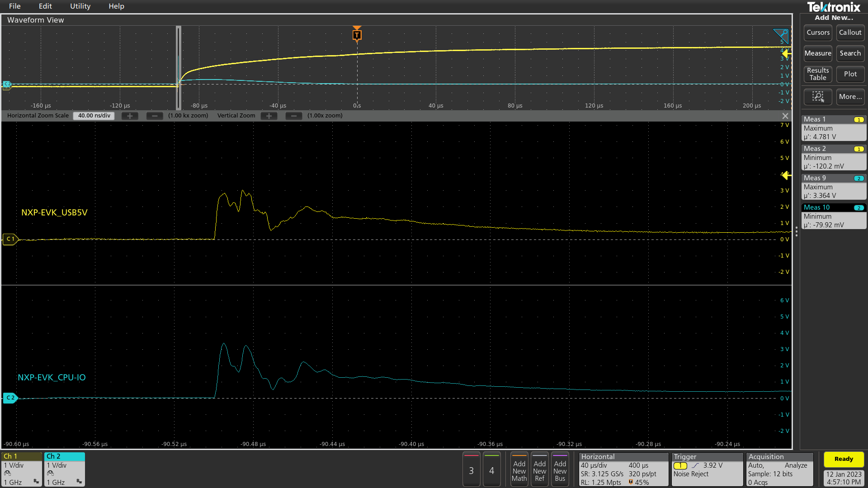Open the zoom overview icon beside More...
This screenshot has width=868, height=488.
tap(818, 97)
